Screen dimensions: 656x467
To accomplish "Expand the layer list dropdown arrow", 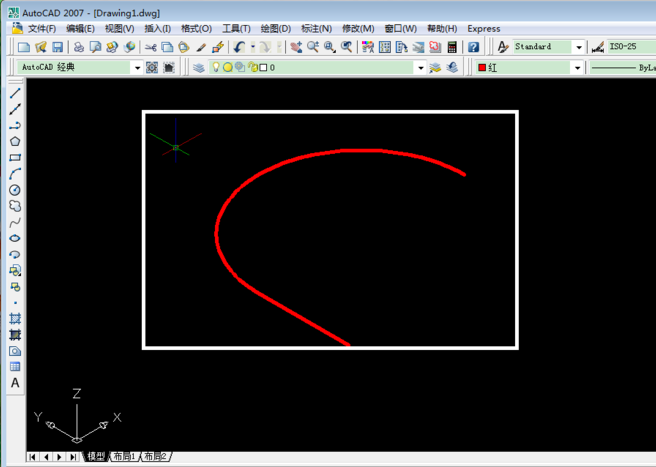I will click(420, 68).
